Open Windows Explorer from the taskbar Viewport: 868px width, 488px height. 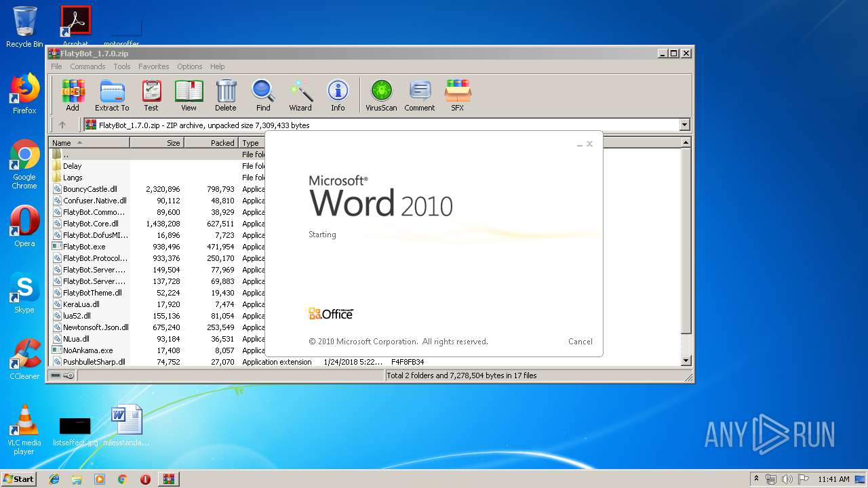[x=77, y=479]
